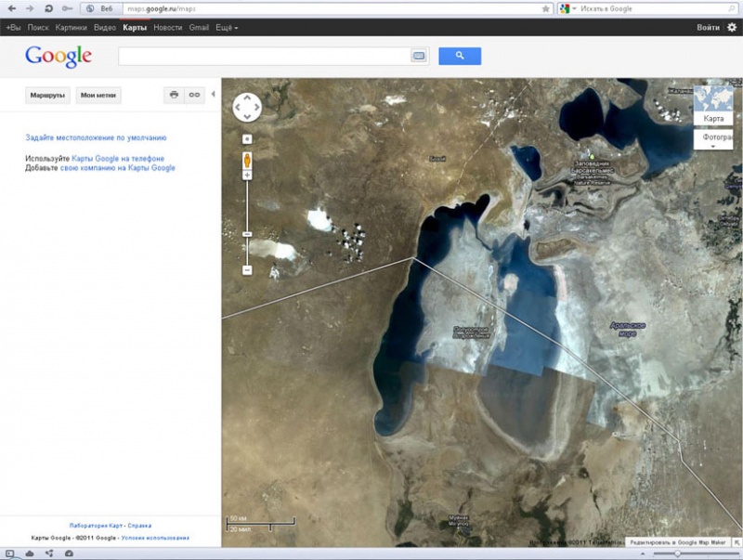Screen dimensions: 743x560
Task: Open the settings gear icon
Action: [x=732, y=28]
